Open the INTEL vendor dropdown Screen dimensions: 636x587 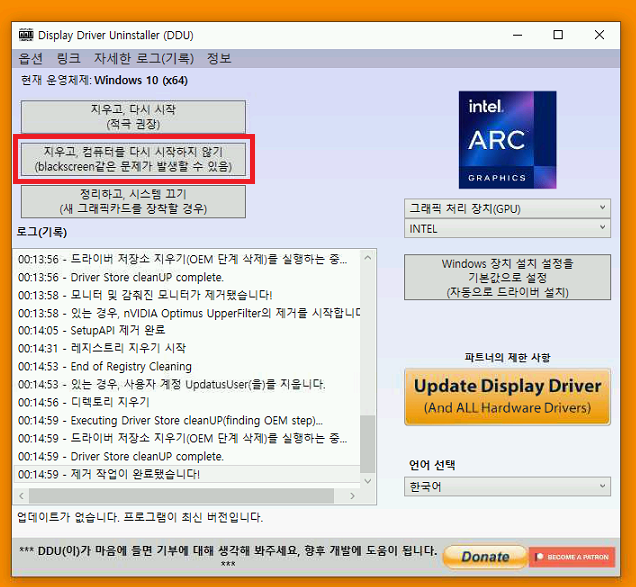[x=507, y=228]
